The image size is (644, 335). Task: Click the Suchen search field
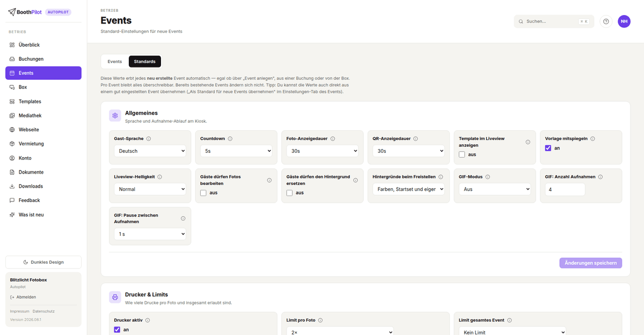[554, 21]
